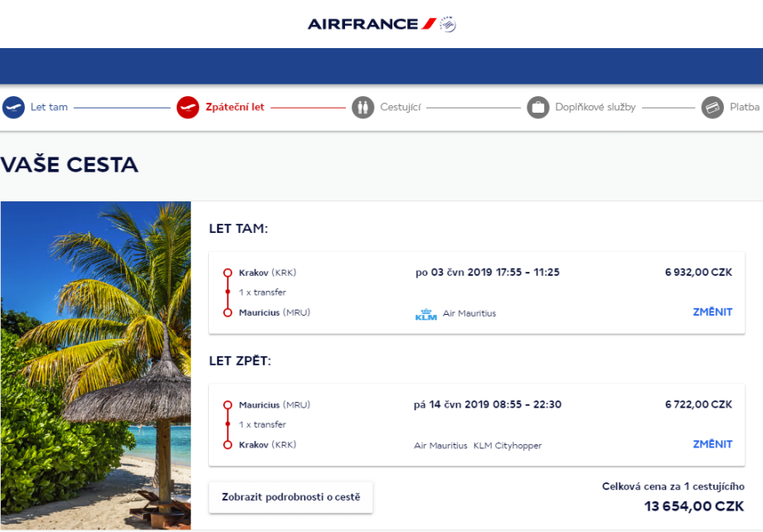Click the total price 13 654,00 CZK
This screenshot has height=532, width=763.
[x=693, y=506]
